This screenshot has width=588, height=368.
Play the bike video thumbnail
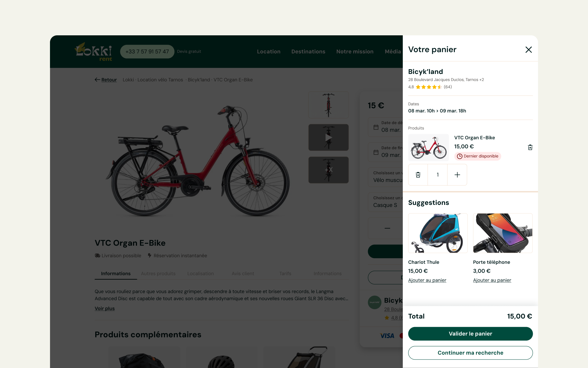[328, 137]
